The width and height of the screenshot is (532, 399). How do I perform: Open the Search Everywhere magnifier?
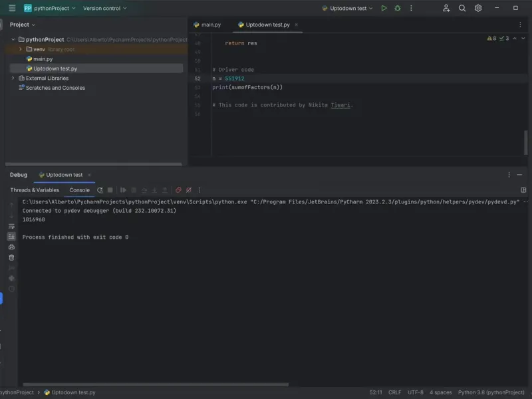[462, 8]
